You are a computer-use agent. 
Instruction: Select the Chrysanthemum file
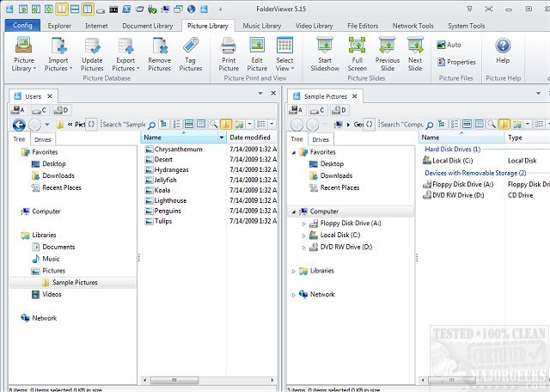(x=178, y=150)
